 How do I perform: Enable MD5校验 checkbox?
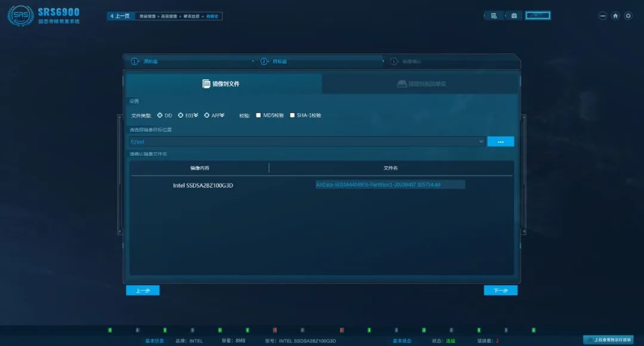coord(258,115)
